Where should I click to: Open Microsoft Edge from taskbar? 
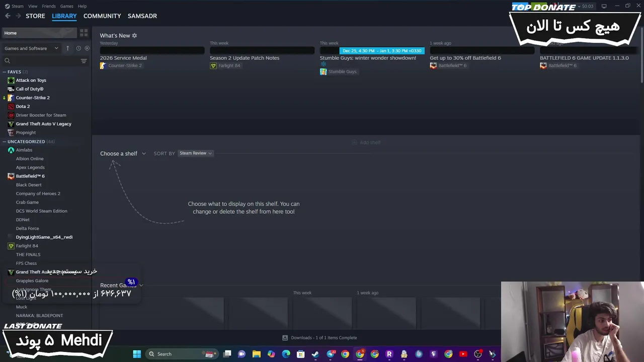click(286, 354)
